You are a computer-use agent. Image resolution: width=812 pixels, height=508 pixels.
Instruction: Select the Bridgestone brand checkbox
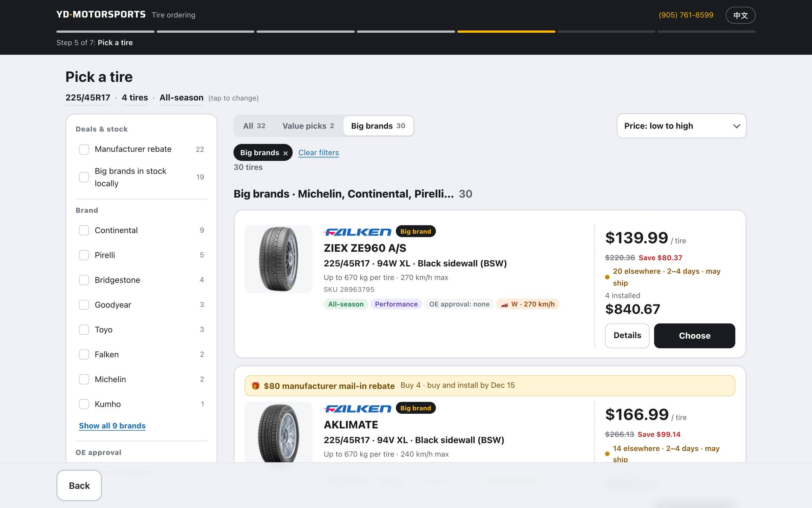pos(84,280)
